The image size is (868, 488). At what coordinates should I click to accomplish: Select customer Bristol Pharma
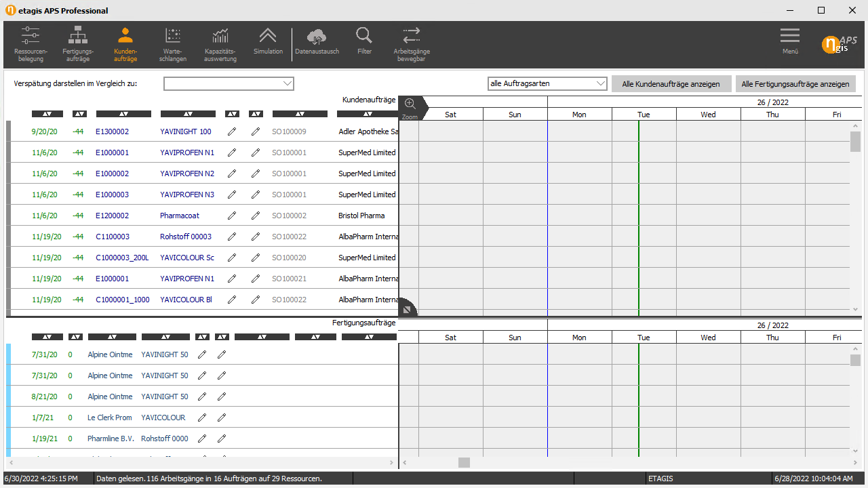tap(361, 216)
